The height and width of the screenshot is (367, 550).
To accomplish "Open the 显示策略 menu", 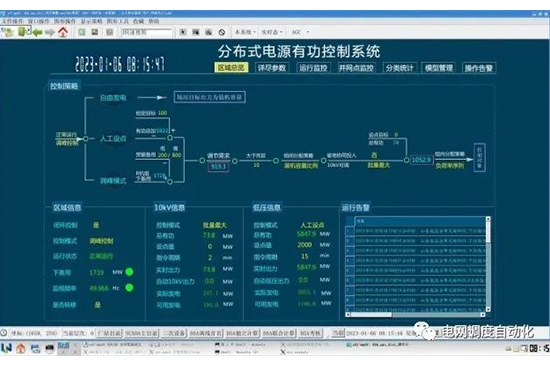I will pos(92,21).
